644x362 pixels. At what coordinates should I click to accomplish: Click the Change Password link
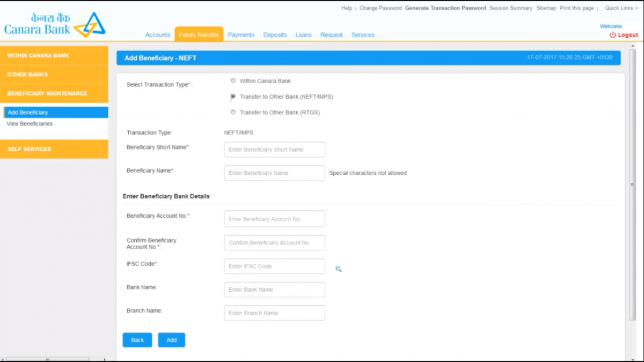tap(381, 8)
